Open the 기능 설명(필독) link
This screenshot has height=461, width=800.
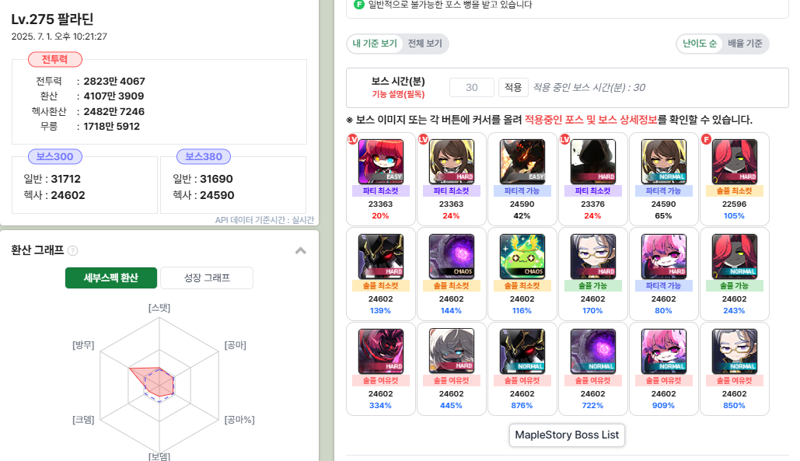(398, 94)
